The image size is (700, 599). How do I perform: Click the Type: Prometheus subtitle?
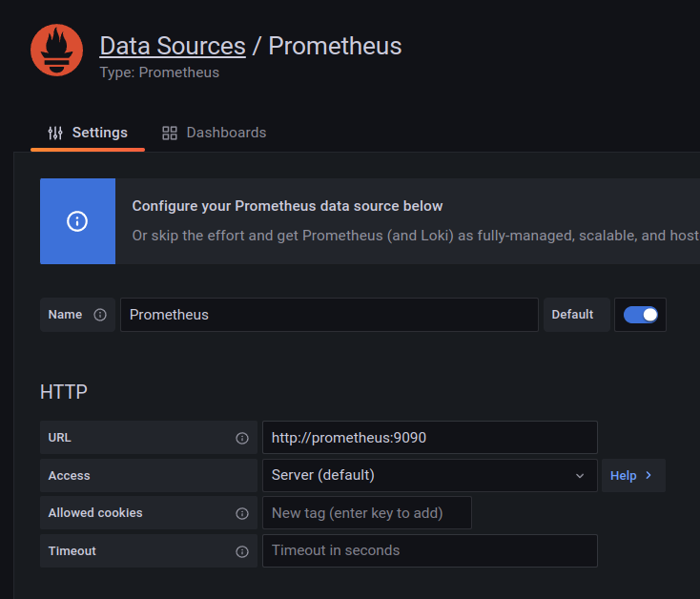tap(159, 72)
